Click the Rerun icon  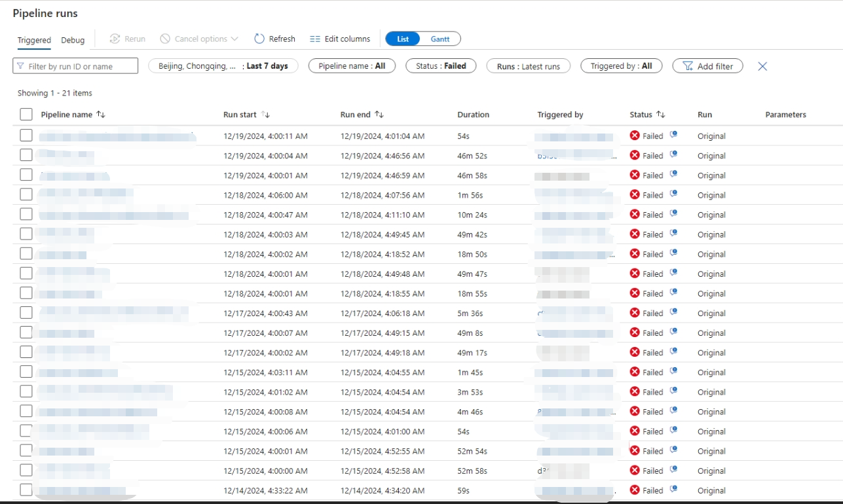pos(115,39)
